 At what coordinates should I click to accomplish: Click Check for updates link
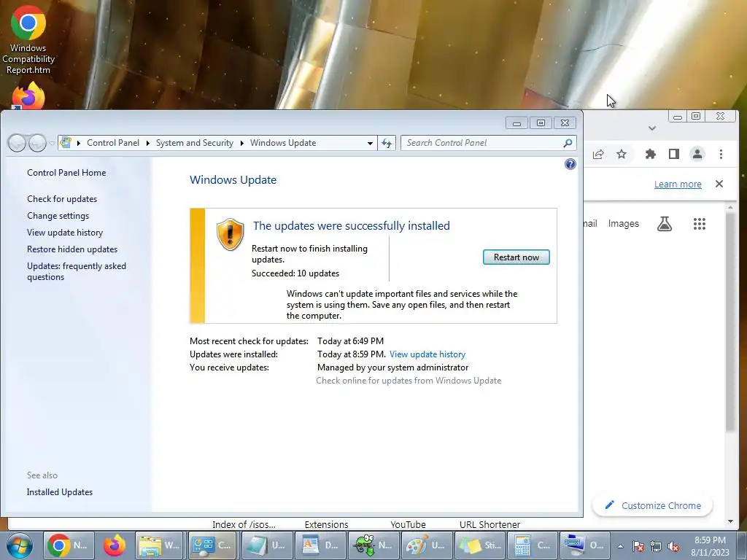pyautogui.click(x=62, y=199)
